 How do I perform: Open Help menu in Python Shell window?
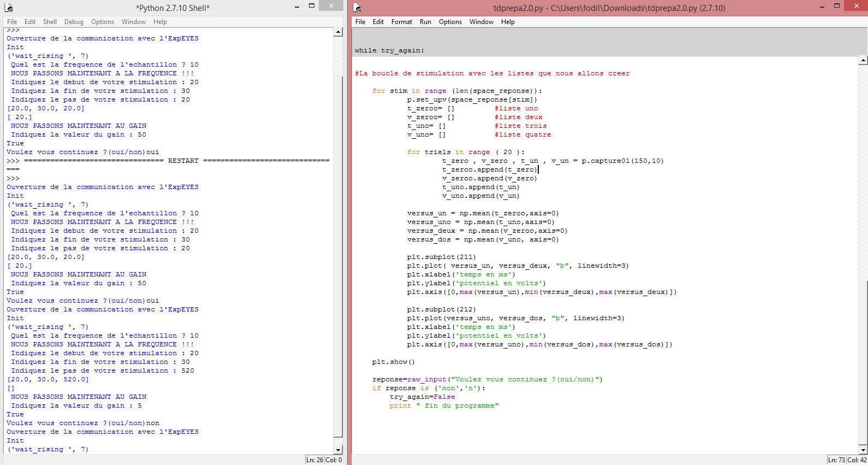[160, 22]
